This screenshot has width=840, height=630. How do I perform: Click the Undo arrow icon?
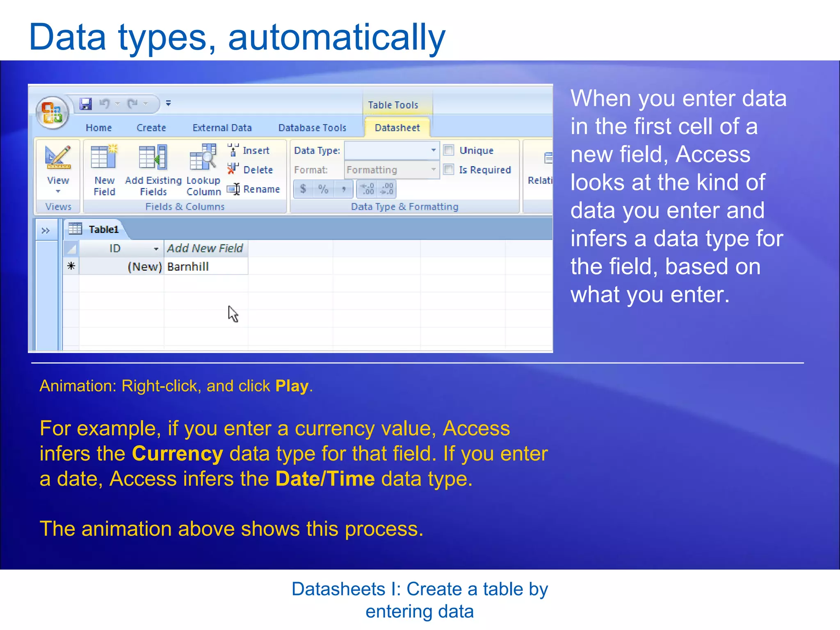click(x=105, y=104)
